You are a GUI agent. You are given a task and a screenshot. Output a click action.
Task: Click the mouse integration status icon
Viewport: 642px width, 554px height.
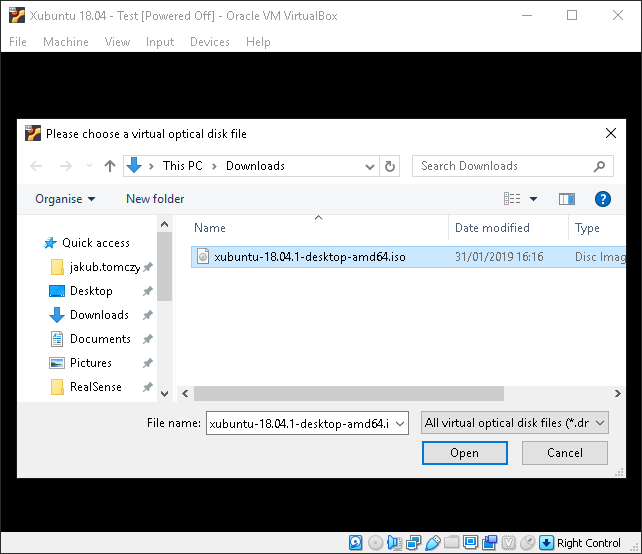[528, 543]
